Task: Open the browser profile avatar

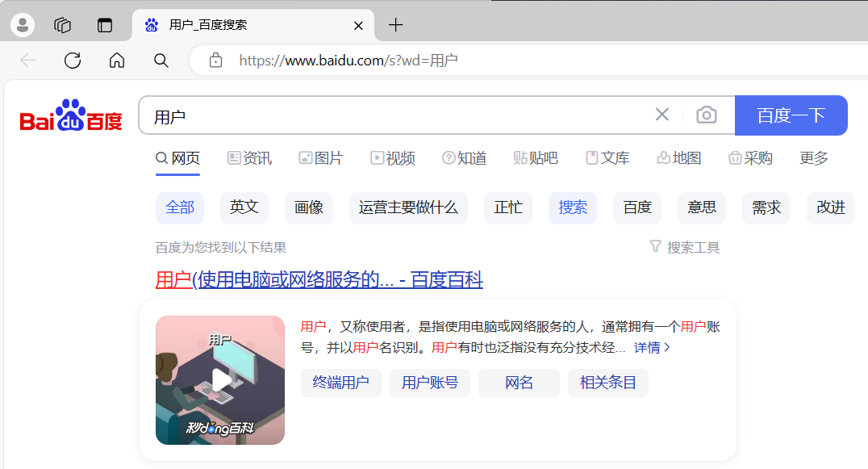Action: pos(23,25)
